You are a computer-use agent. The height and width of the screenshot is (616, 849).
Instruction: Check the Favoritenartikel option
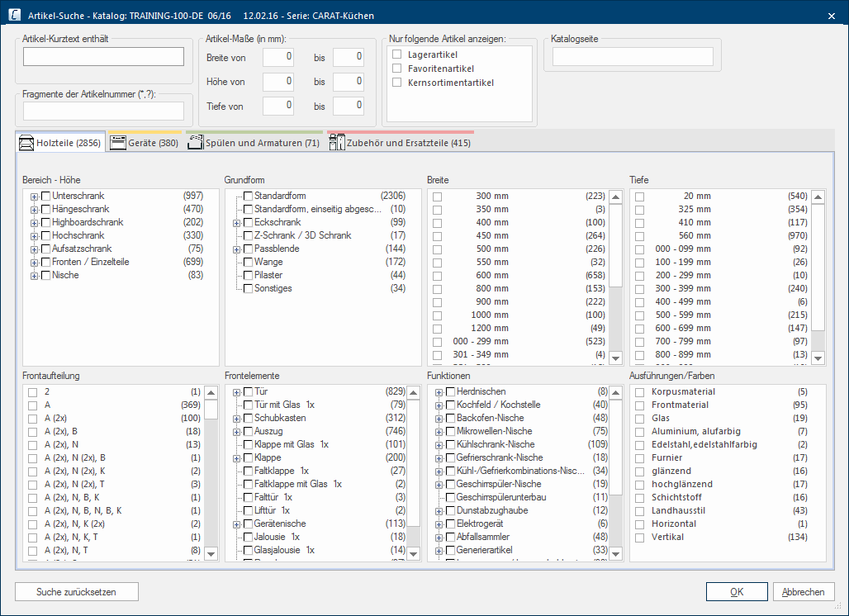coord(397,69)
